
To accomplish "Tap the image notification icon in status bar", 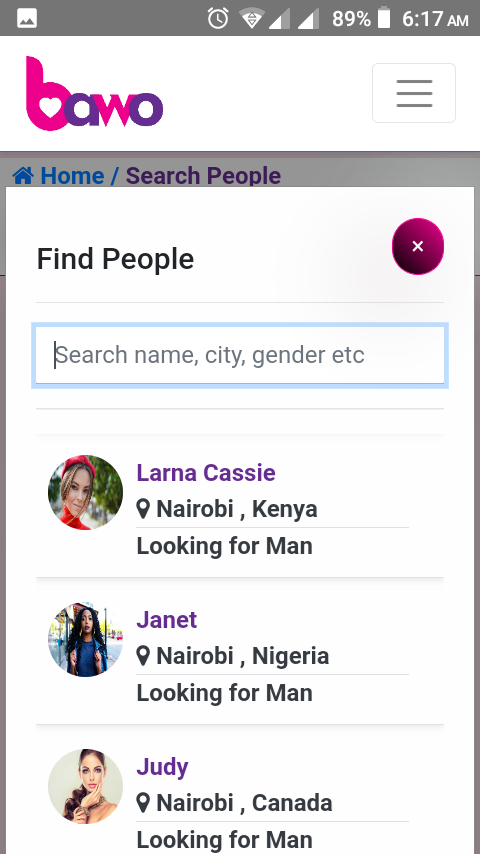I will (27, 19).
